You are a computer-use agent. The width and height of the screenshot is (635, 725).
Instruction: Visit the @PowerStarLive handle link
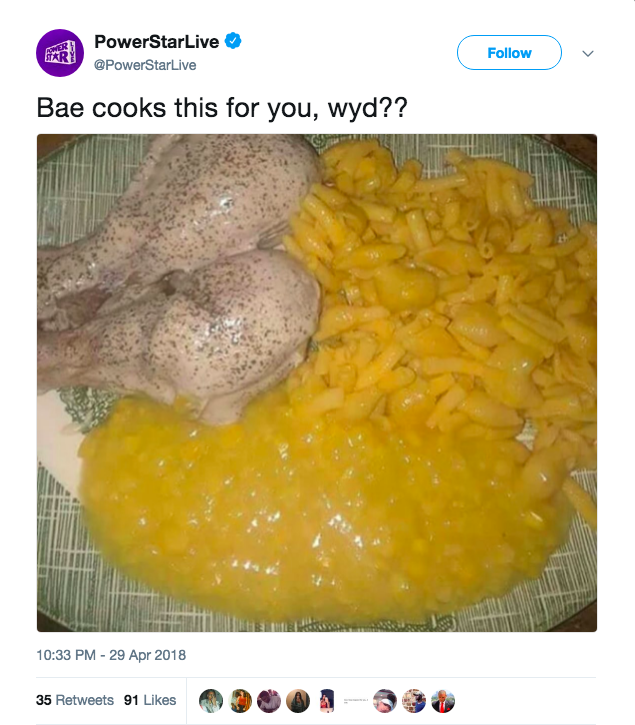tap(144, 65)
